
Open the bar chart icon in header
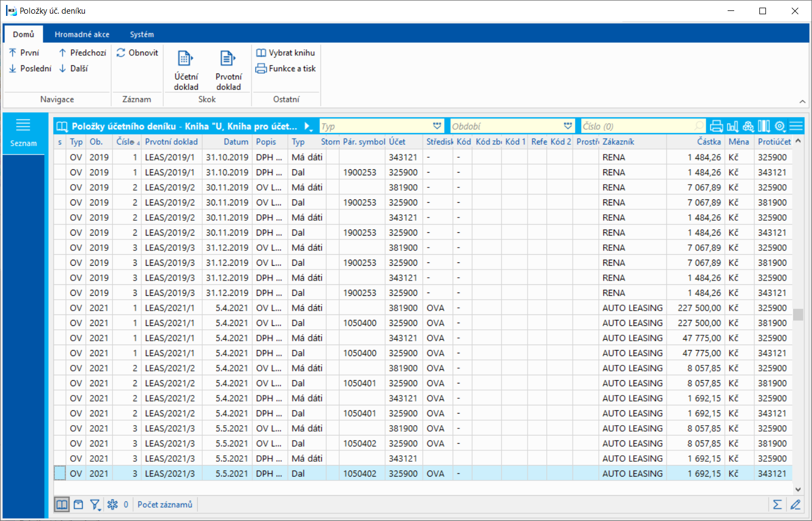(x=732, y=127)
